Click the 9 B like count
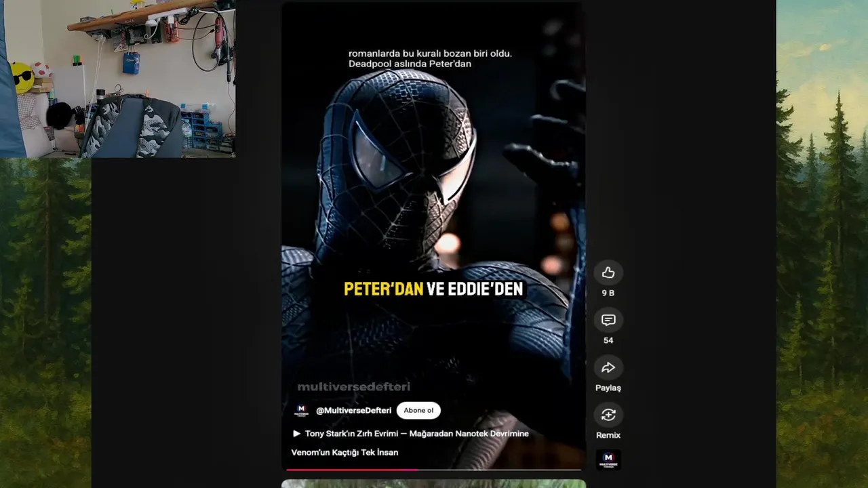 [608, 293]
